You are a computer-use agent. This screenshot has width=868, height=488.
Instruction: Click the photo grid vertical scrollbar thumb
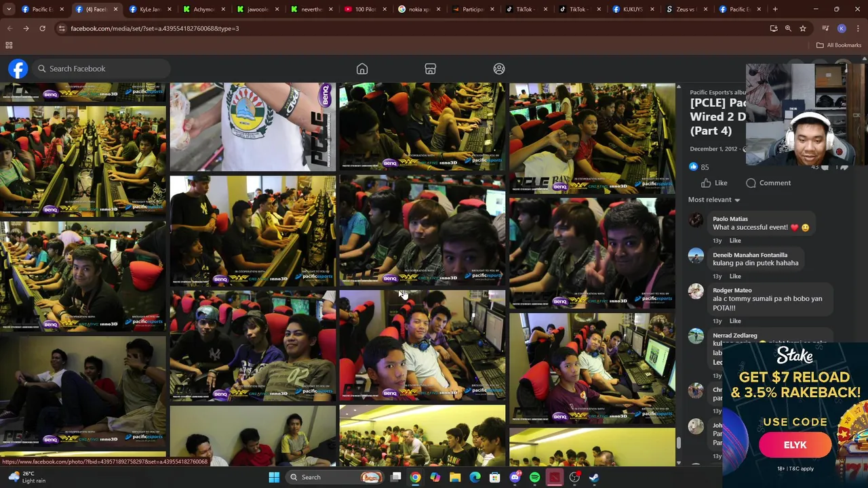point(678,443)
